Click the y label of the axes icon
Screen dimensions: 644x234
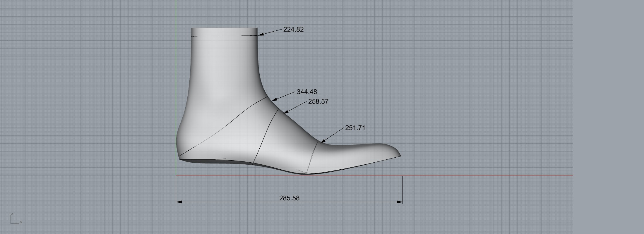pos(21,222)
